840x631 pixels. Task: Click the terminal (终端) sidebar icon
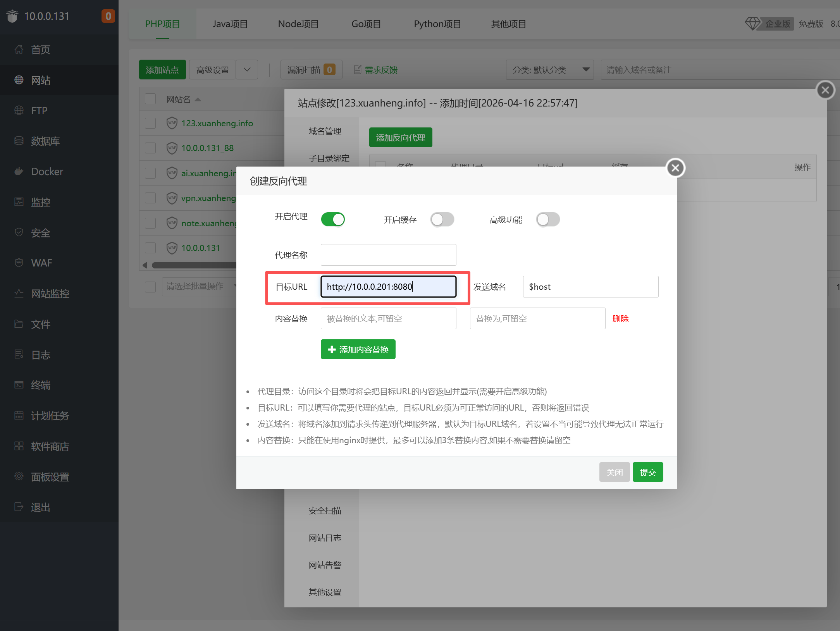(19, 385)
